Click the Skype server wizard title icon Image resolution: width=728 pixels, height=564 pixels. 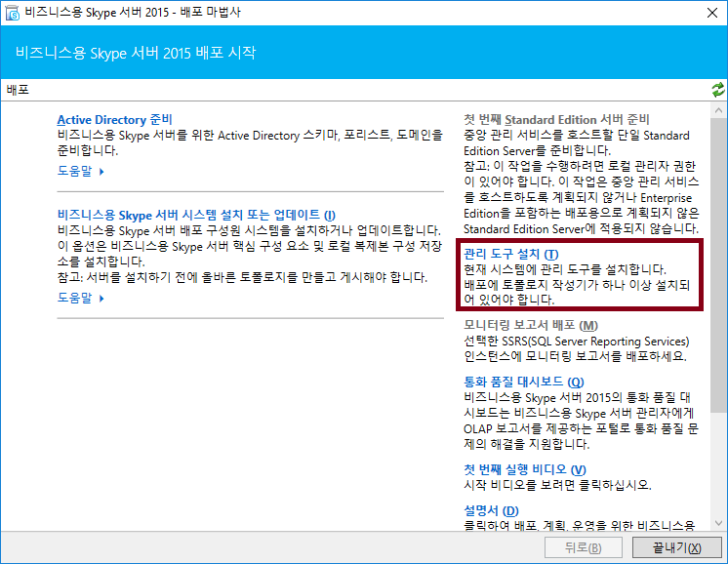13,13
